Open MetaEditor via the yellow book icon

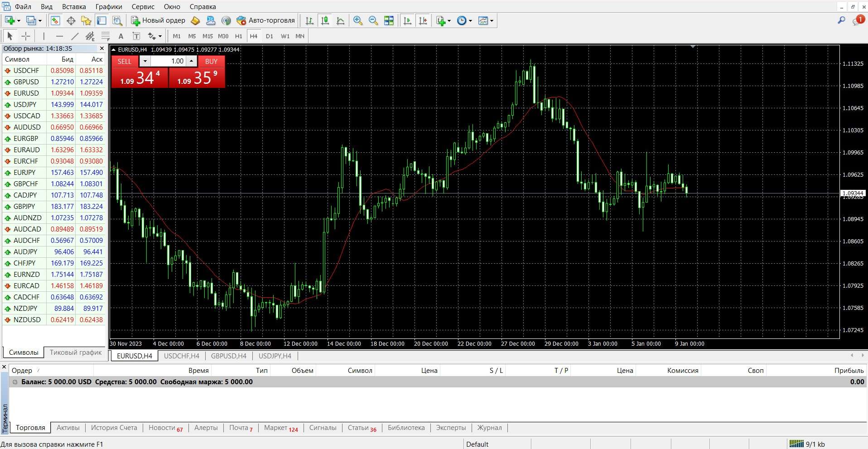195,20
